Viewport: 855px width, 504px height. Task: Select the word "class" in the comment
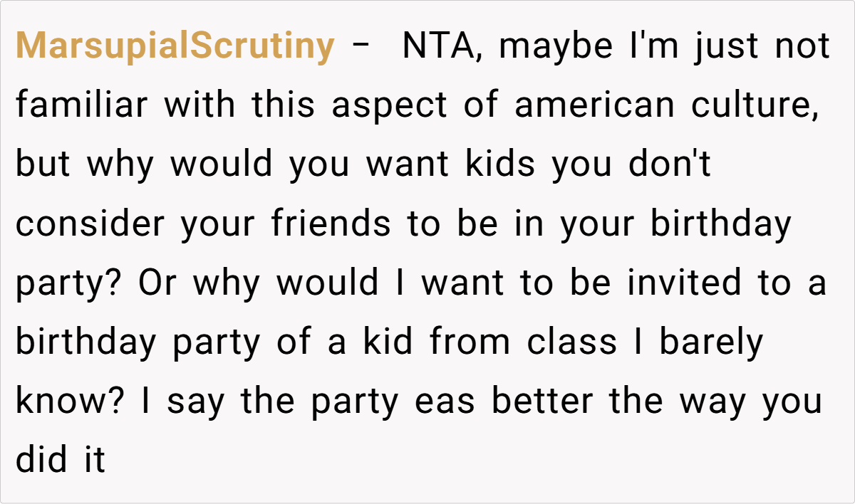tap(571, 342)
